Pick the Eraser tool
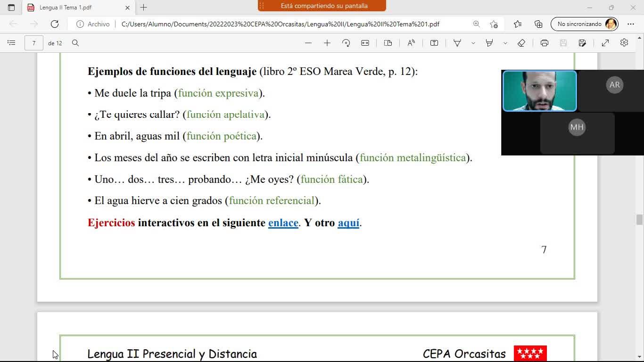The width and height of the screenshot is (644, 362). point(521,43)
